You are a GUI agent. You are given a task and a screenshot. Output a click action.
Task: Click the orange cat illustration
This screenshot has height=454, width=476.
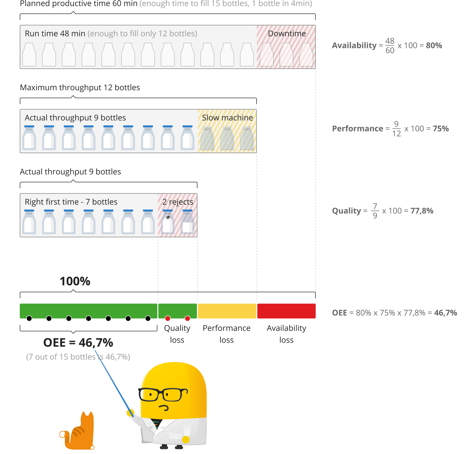[x=77, y=430]
